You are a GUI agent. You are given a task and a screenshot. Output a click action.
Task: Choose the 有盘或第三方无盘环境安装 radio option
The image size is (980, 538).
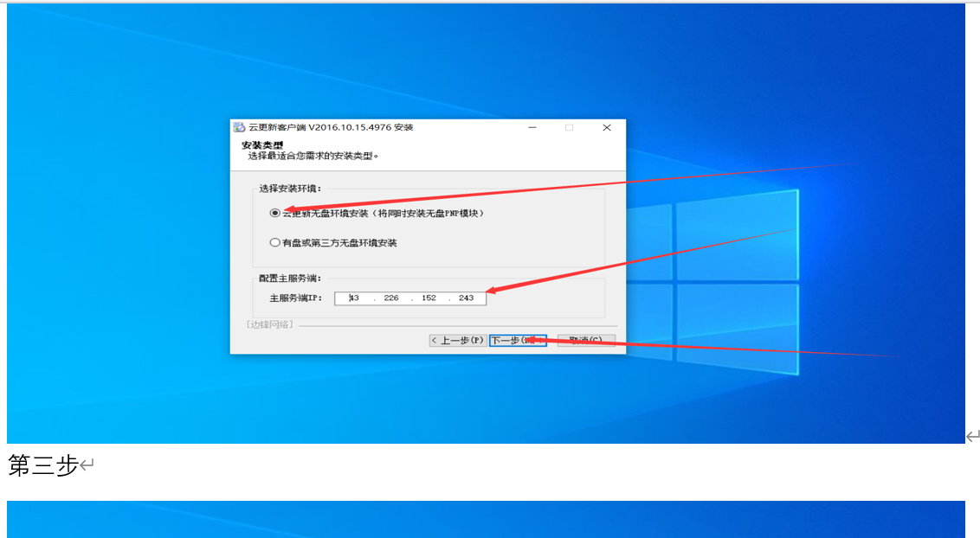coord(274,243)
